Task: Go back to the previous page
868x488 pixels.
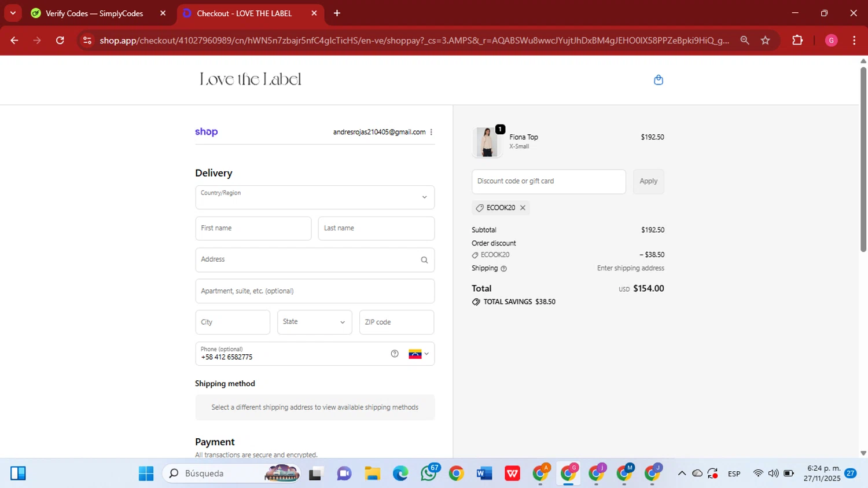Action: [x=14, y=41]
